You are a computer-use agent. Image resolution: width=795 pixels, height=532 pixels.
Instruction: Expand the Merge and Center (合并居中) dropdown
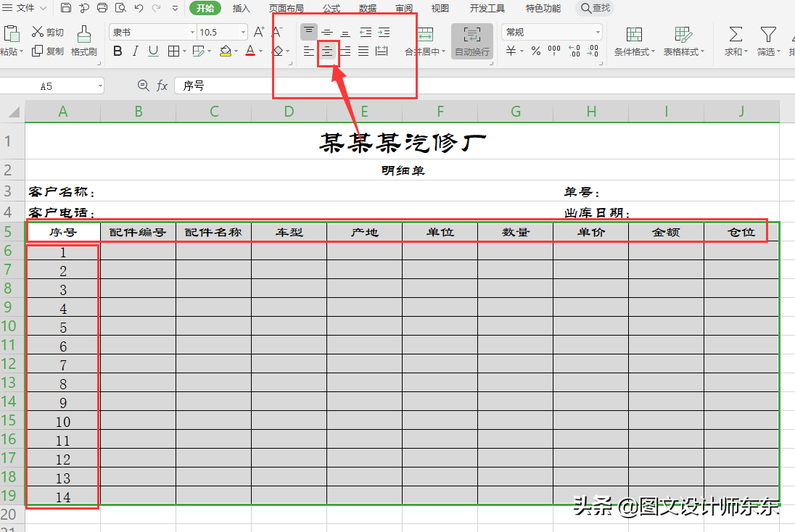pos(444,51)
